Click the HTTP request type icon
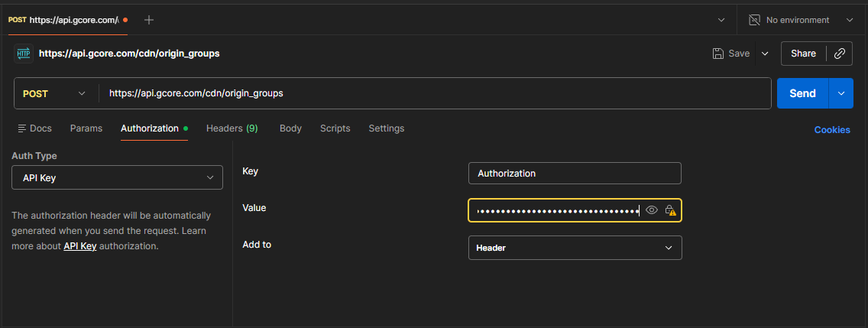 tap(24, 54)
